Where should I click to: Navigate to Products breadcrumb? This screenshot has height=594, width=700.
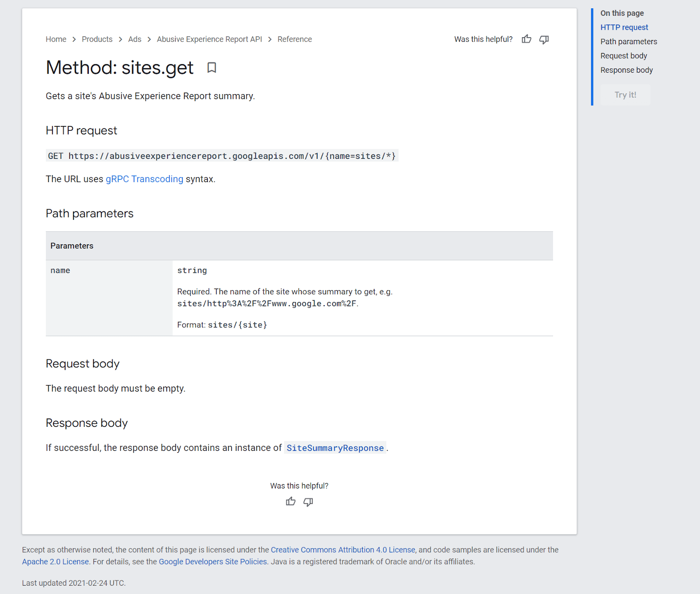click(x=97, y=39)
